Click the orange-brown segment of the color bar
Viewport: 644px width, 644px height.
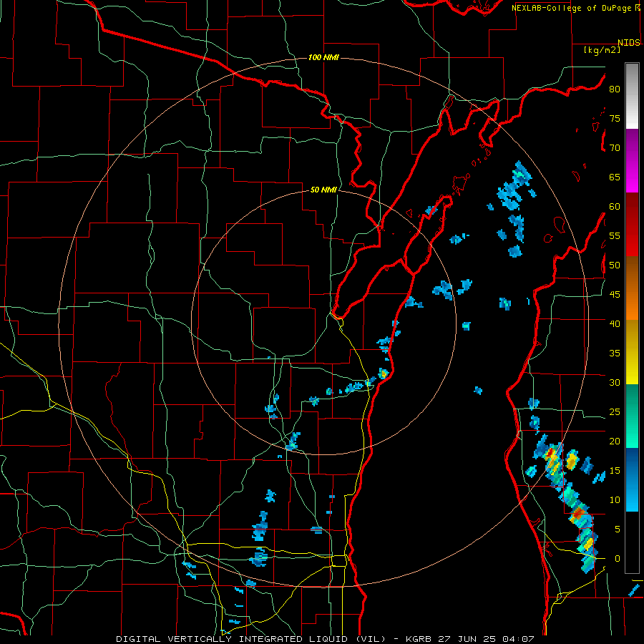(632, 288)
